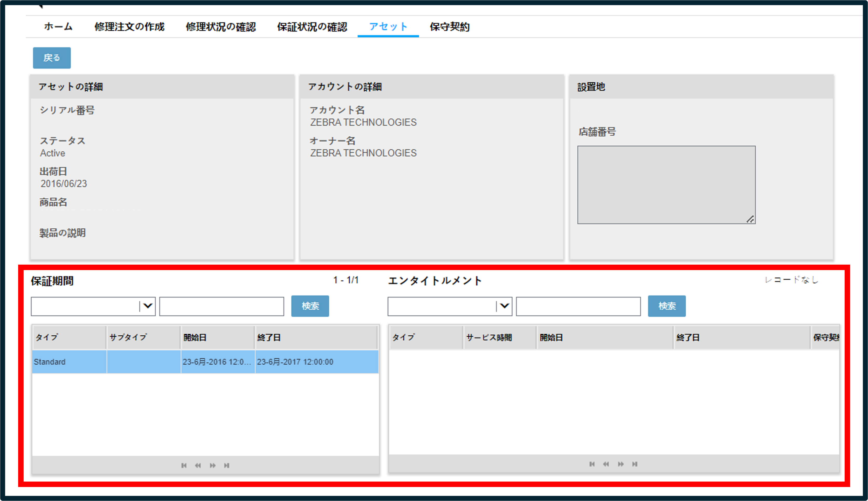Go to last page in エンタイトルメント table

coord(635,464)
